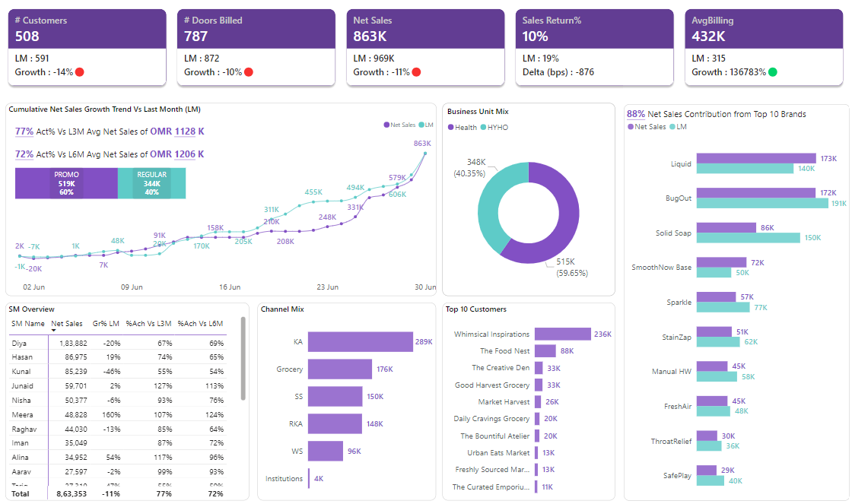Sort table by the SM Name column header
The width and height of the screenshot is (852, 504).
[28, 323]
